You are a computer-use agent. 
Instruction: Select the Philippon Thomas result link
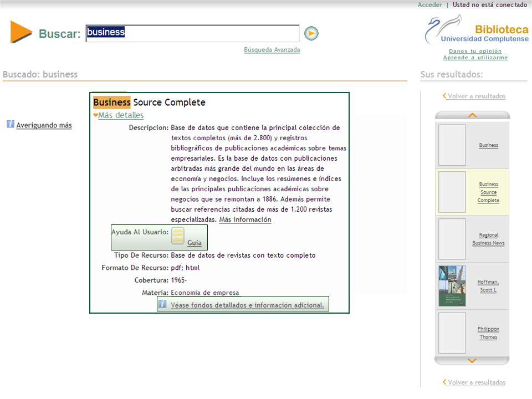pyautogui.click(x=488, y=333)
